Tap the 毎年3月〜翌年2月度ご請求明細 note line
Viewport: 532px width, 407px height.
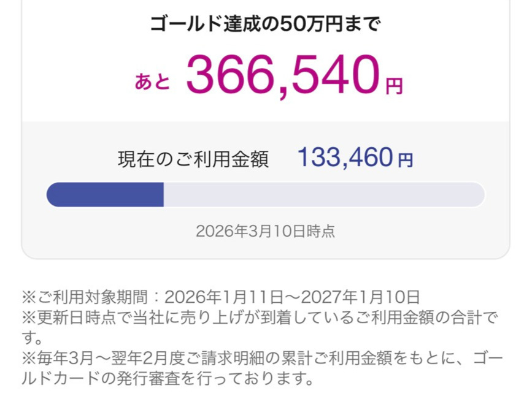click(184, 357)
